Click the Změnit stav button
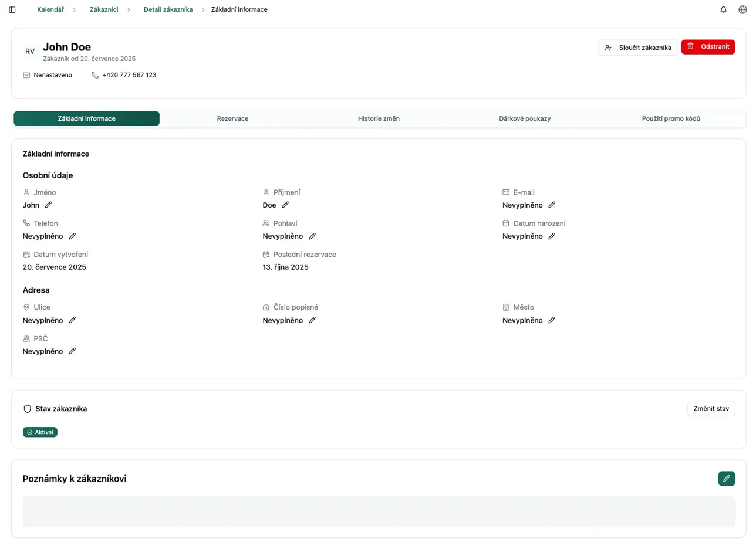 pos(711,409)
